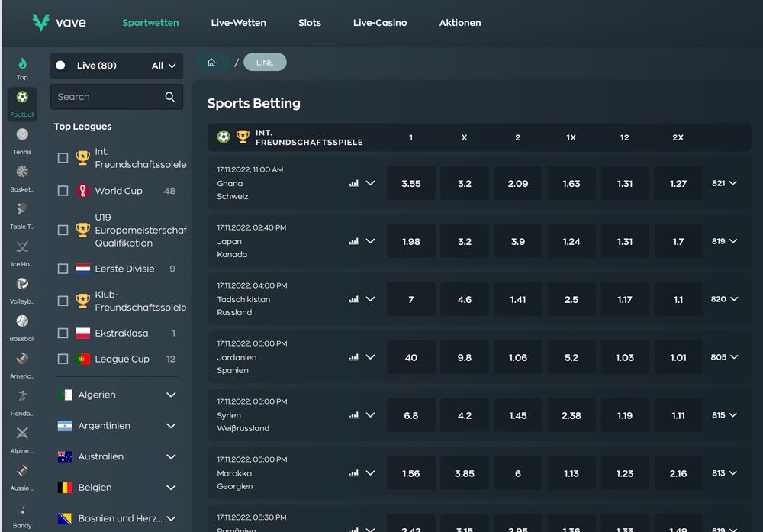Screen dimensions: 763x532
Task: Check the World Cup league checkbox
Action: pos(63,191)
